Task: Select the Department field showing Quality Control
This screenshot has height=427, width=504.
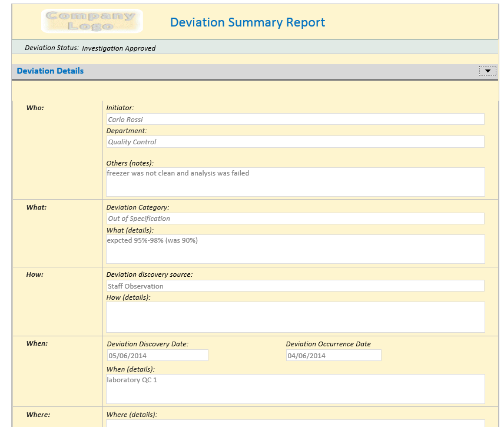Action: (295, 141)
